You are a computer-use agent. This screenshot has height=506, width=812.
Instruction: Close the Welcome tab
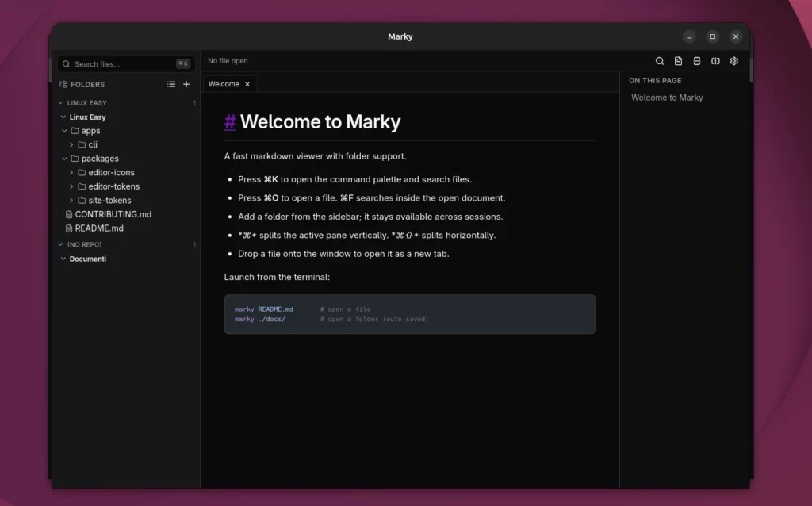247,84
